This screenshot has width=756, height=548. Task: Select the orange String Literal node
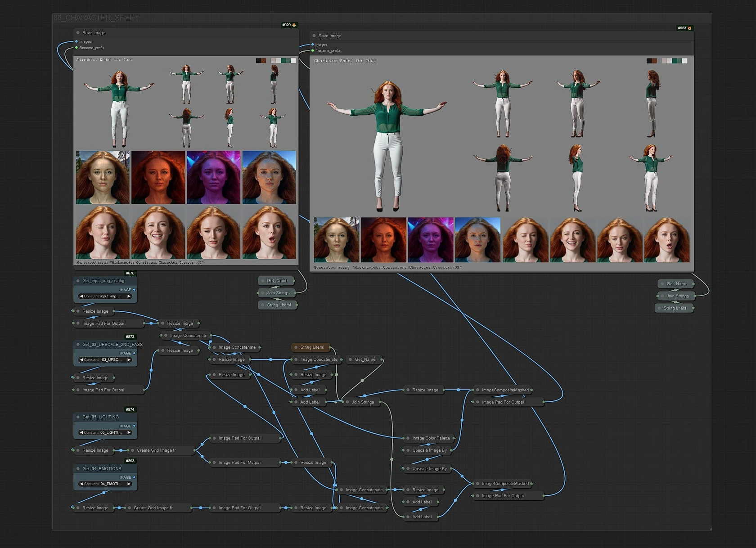tap(312, 347)
